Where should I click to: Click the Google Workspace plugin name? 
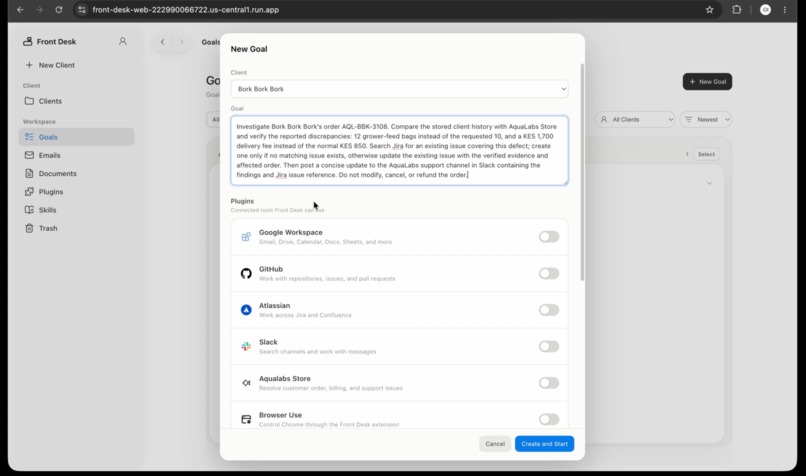290,232
